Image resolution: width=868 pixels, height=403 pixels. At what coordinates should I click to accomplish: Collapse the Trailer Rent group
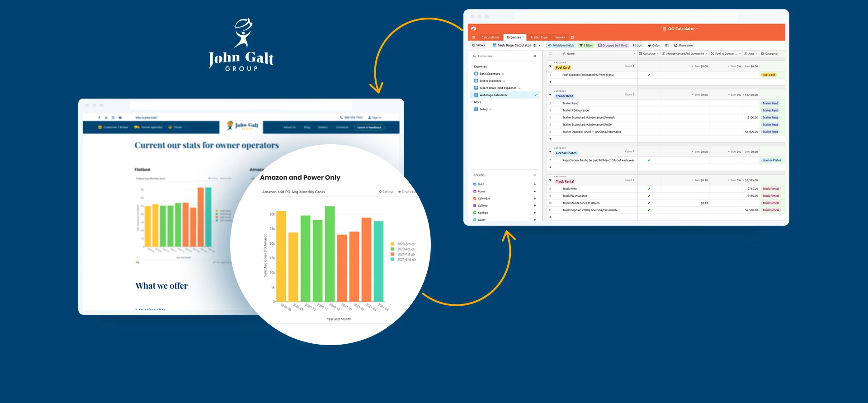pyautogui.click(x=550, y=95)
